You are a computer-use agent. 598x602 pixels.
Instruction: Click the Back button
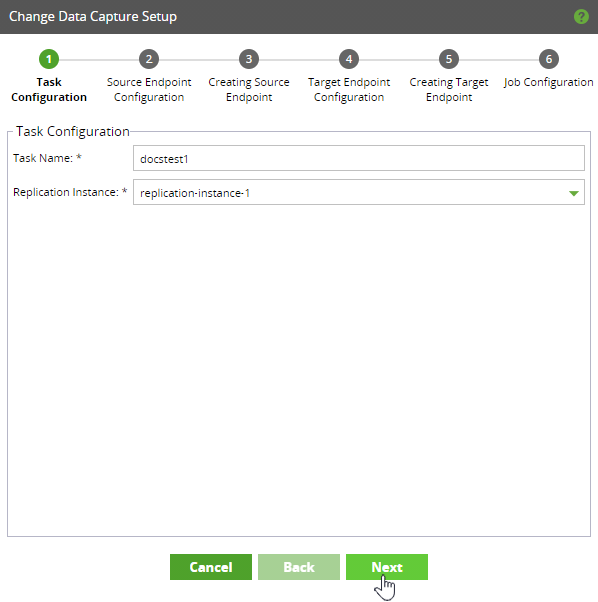pyautogui.click(x=299, y=567)
